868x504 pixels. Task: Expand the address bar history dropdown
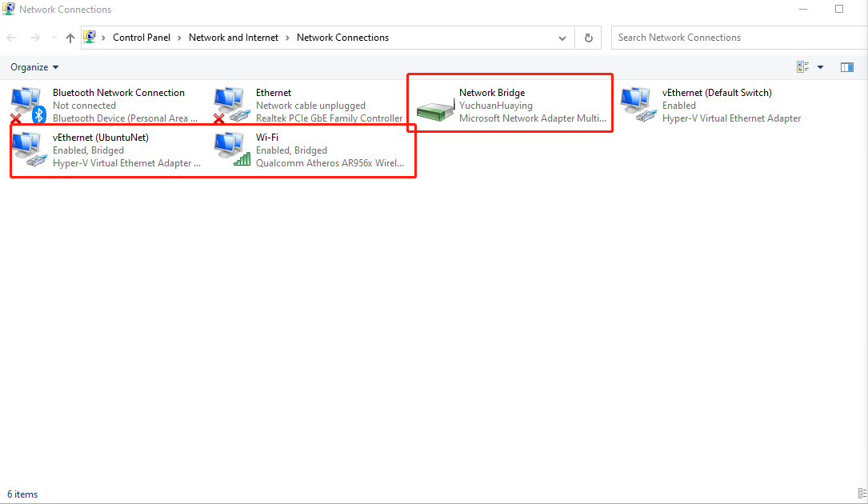coord(563,38)
